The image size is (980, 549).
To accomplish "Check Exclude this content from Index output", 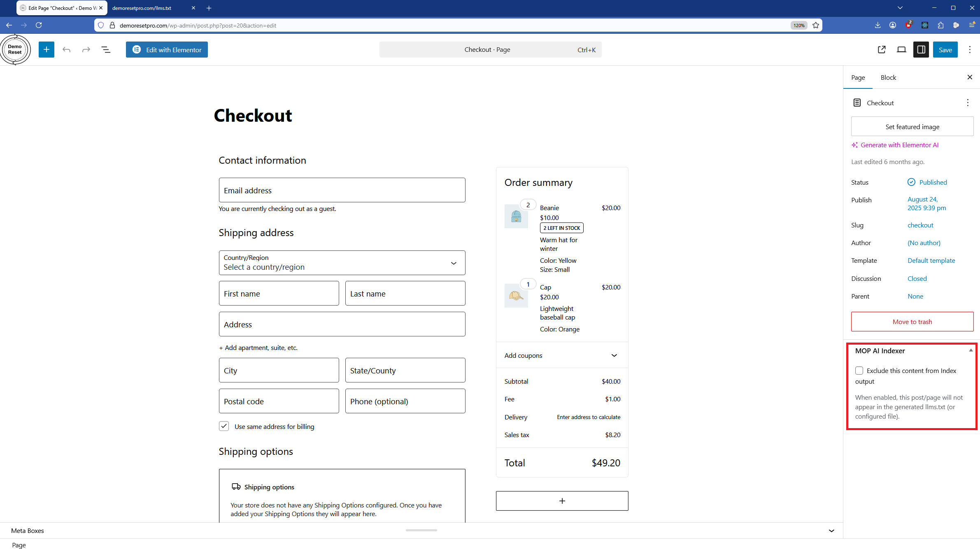I will click(859, 371).
